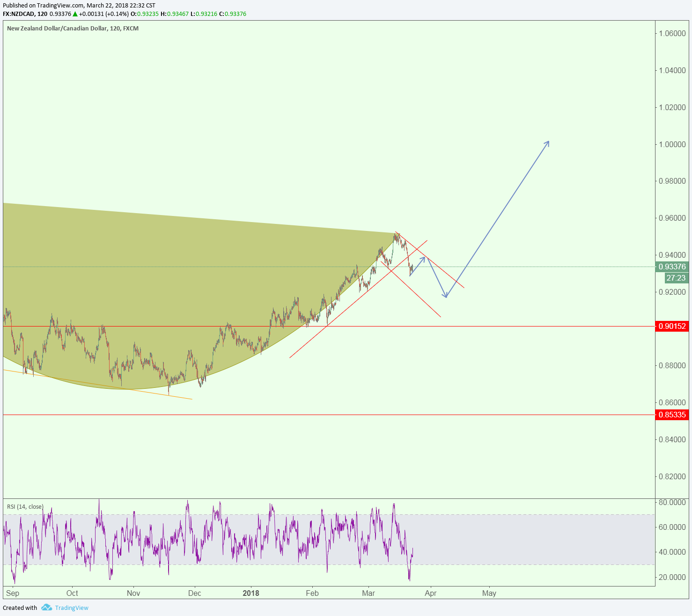This screenshot has width=692, height=616.
Task: Click the RSI 40.0000 axis label
Action: pos(672,552)
